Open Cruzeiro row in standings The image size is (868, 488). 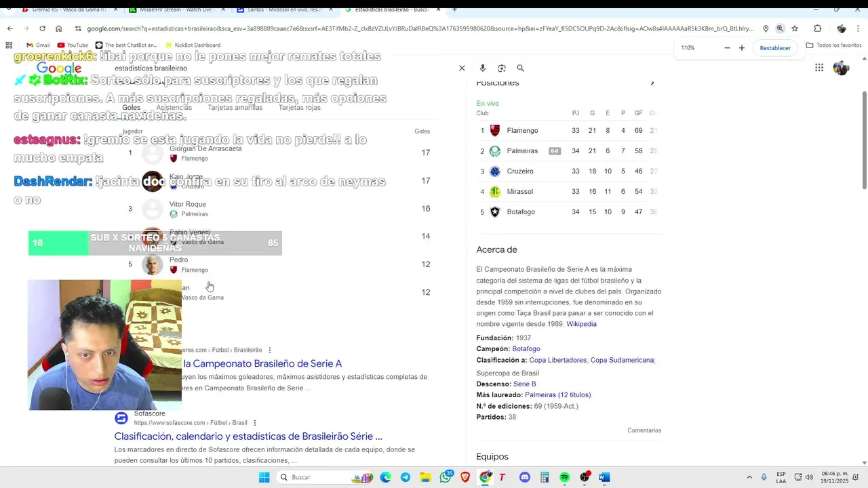567,171
